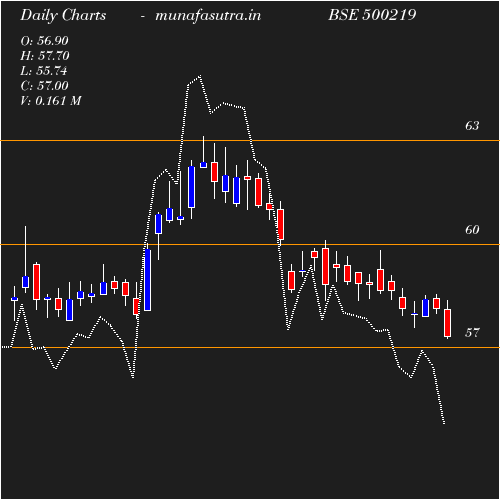Click the 57 price axis label
This screenshot has height=500, width=500.
pos(472,333)
